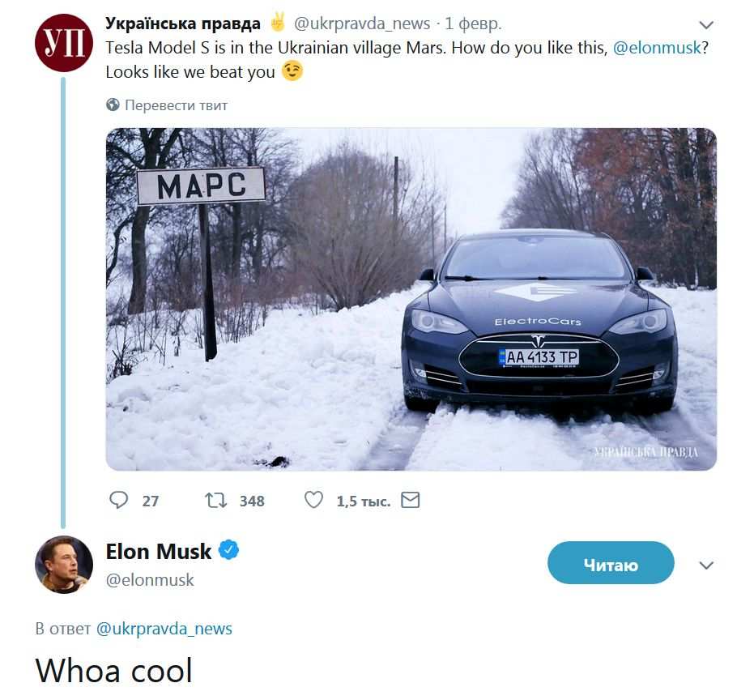The width and height of the screenshot is (754, 700).
Task: Open the Tesla Mars village photo
Action: [x=411, y=299]
